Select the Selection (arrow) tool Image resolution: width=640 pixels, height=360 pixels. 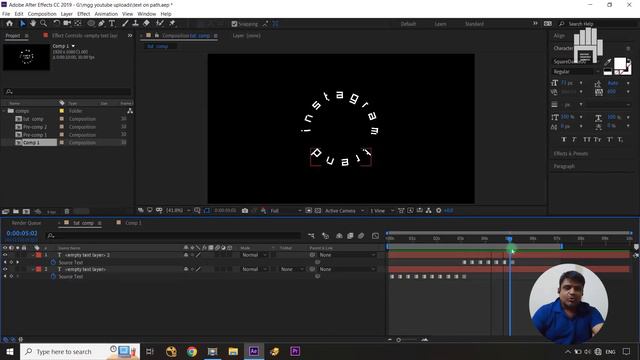[22, 24]
